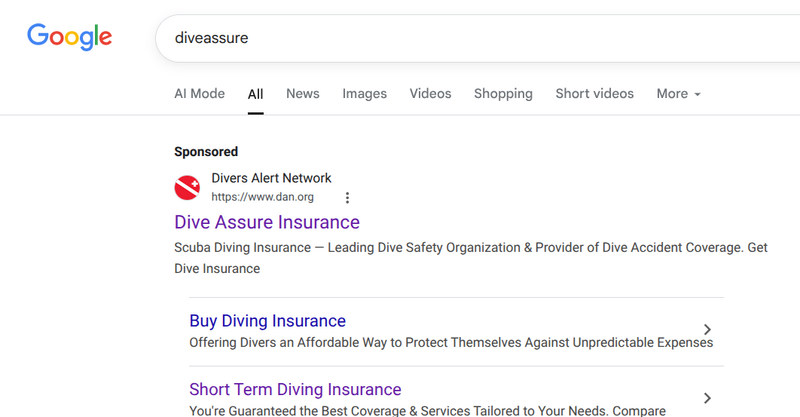The height and width of the screenshot is (417, 800).
Task: Open the Shopping tab
Action: 503,93
